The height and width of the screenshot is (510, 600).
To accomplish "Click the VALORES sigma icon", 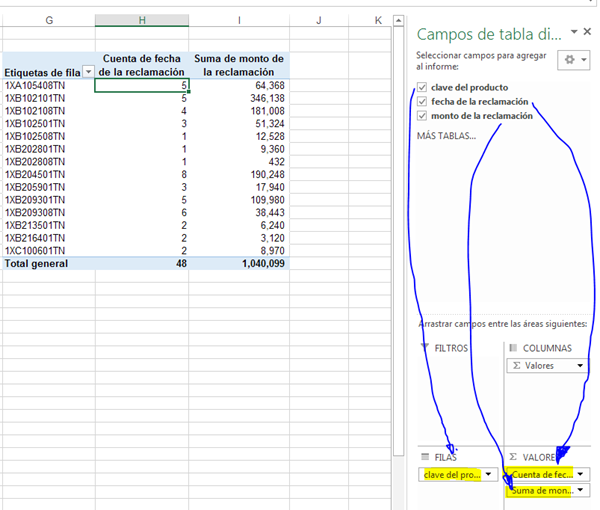I will (513, 456).
